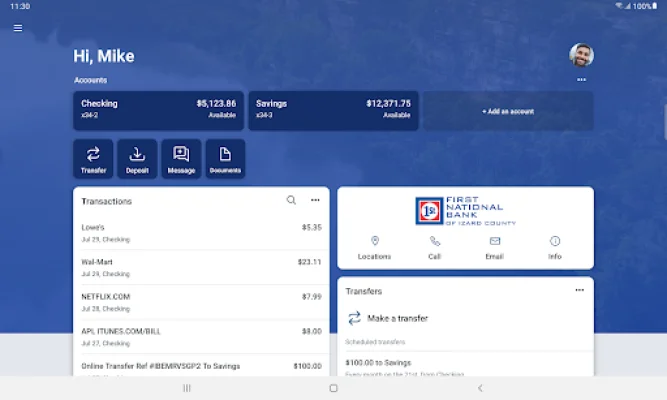Open the Transfer quick action
The width and height of the screenshot is (667, 400).
coord(93,159)
